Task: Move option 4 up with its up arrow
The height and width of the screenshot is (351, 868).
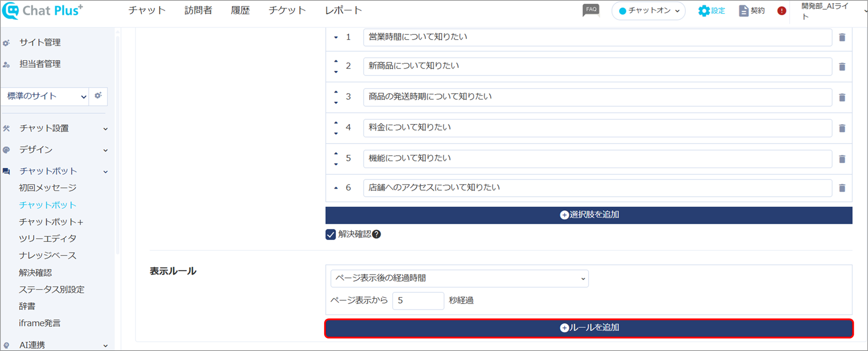Action: point(336,123)
